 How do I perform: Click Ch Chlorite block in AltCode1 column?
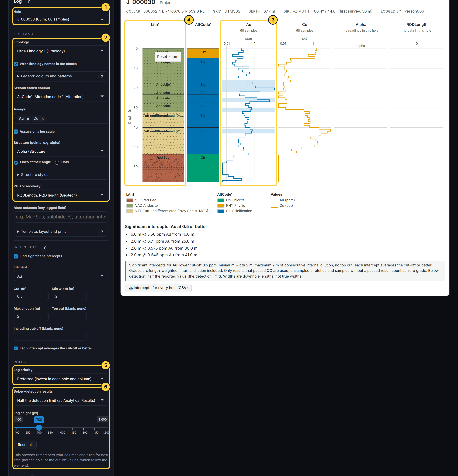pos(203,168)
